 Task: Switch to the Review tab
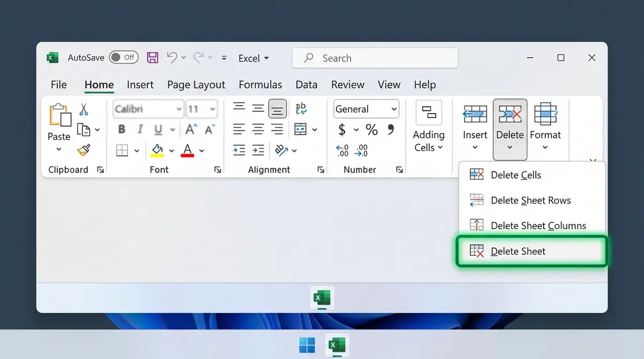348,84
